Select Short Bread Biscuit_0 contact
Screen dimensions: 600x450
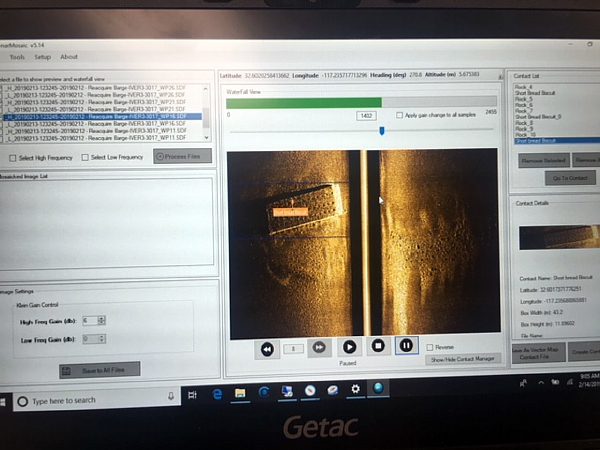tap(538, 117)
